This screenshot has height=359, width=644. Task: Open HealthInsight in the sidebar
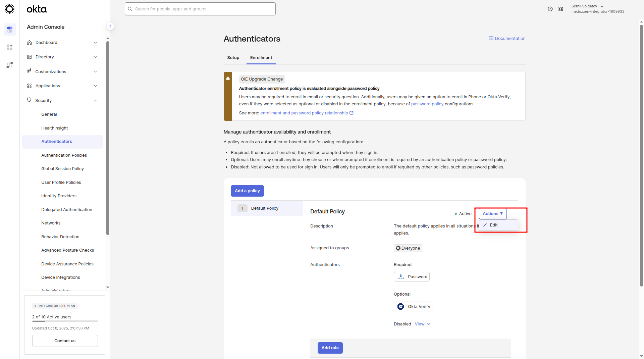click(54, 128)
